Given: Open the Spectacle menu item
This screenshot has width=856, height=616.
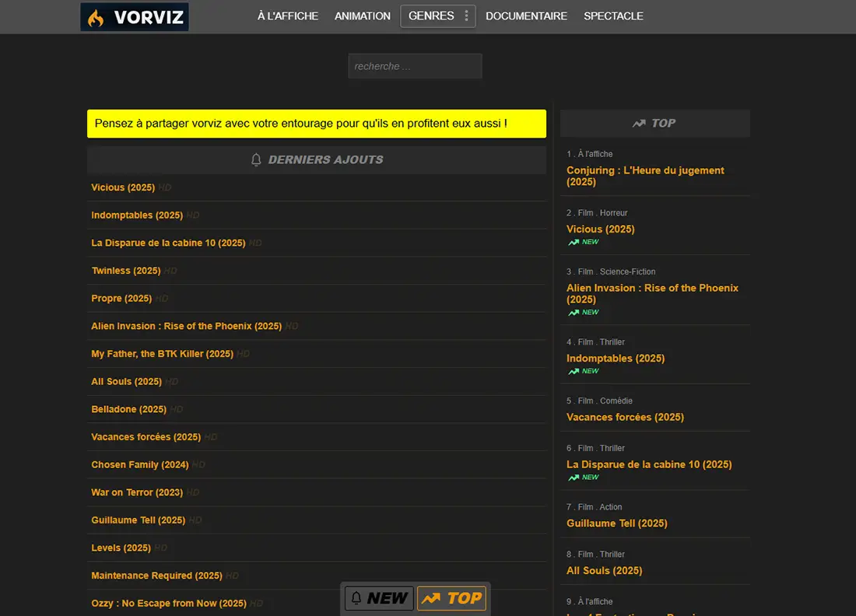Looking at the screenshot, I should pos(613,16).
